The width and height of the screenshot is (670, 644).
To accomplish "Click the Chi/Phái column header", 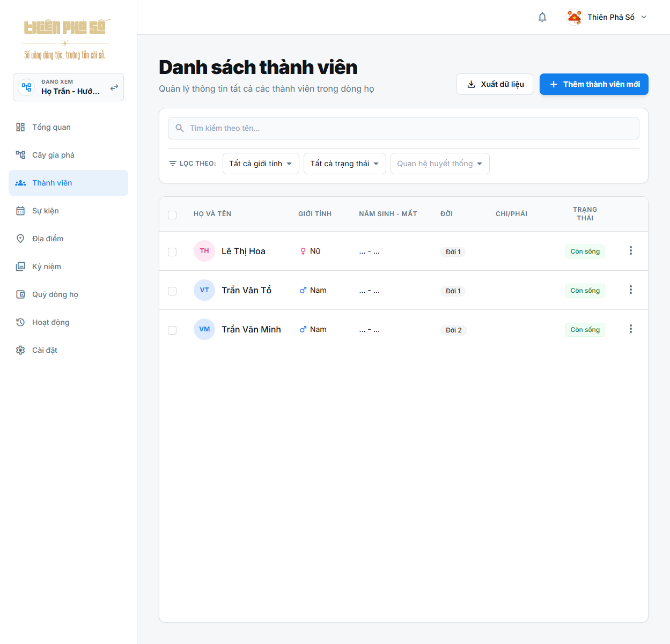I will (511, 214).
